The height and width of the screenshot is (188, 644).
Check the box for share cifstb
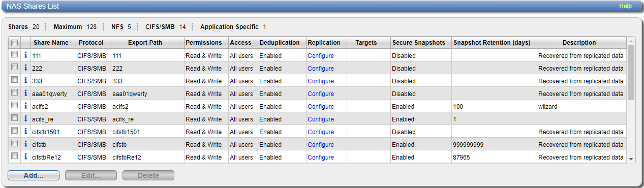coord(15,143)
